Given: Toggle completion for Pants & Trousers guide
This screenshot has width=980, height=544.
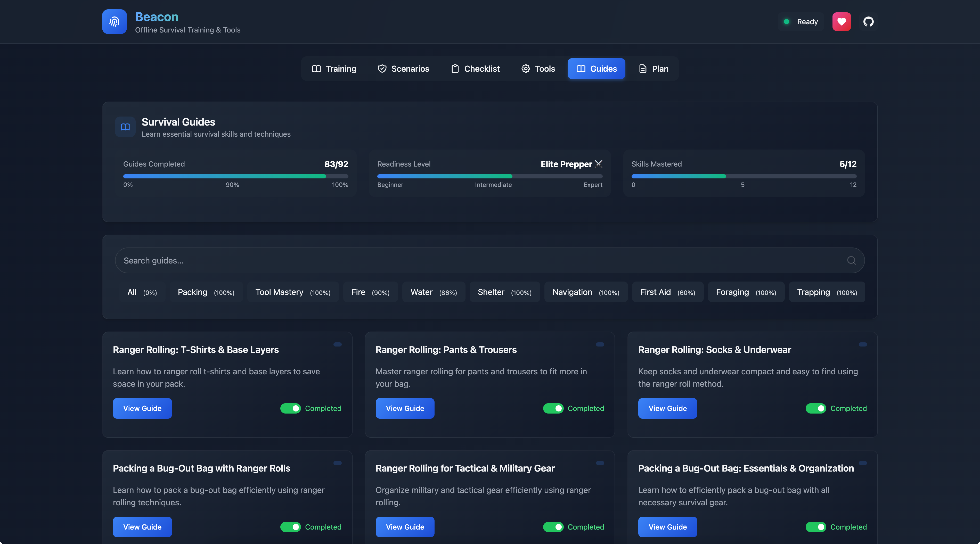Looking at the screenshot, I should (553, 408).
